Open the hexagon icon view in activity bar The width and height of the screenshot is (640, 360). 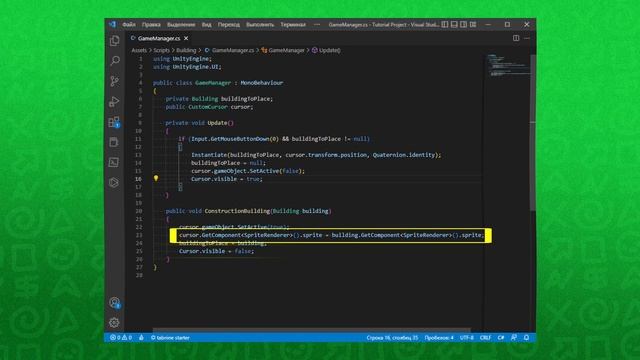(x=114, y=182)
